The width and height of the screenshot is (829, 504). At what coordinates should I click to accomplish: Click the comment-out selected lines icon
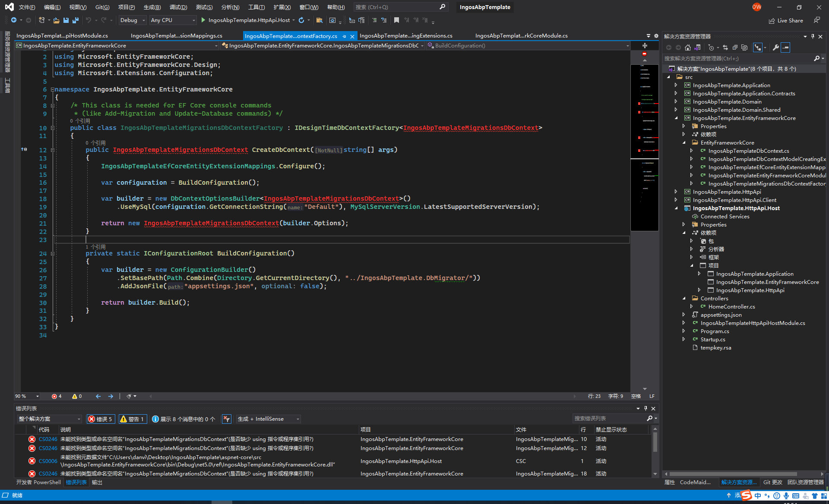[x=374, y=20]
